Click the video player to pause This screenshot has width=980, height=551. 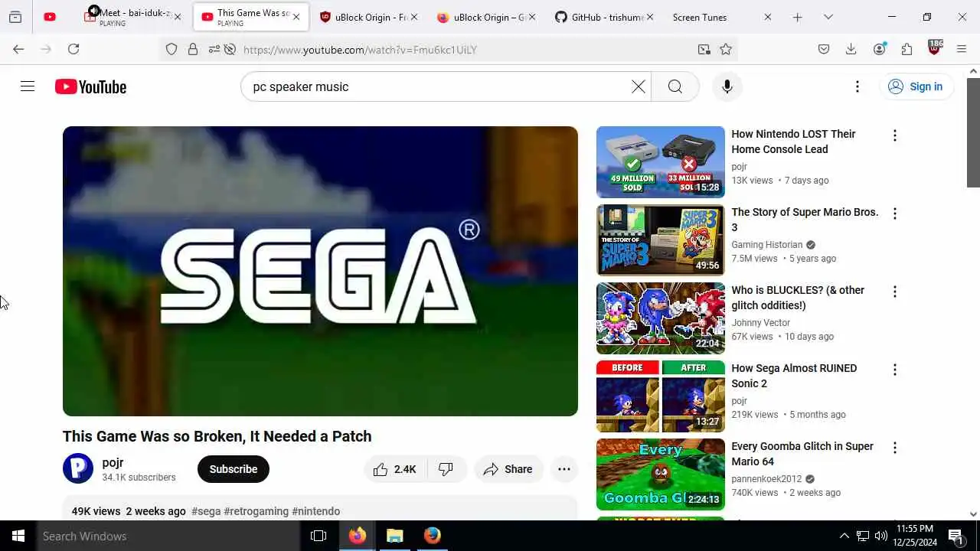click(x=320, y=271)
